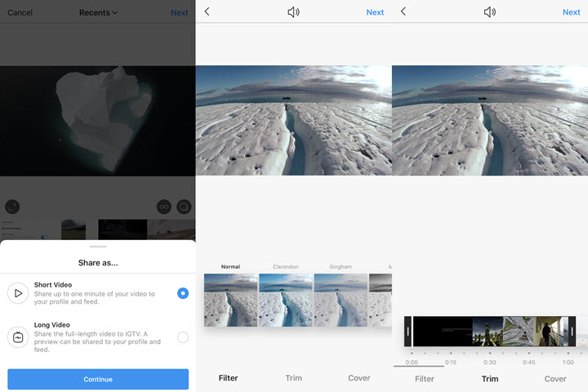Image resolution: width=588 pixels, height=392 pixels.
Task: Choose the Normal filter thumbnail
Action: pyautogui.click(x=230, y=300)
